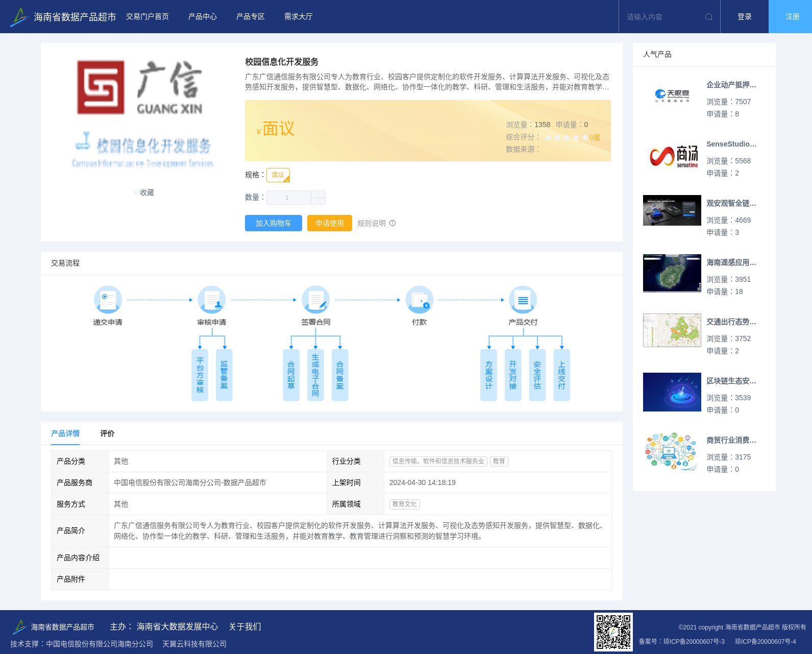Open 区块链生态安 product thumbnail
Screen dimensions: 812x654
(672, 392)
